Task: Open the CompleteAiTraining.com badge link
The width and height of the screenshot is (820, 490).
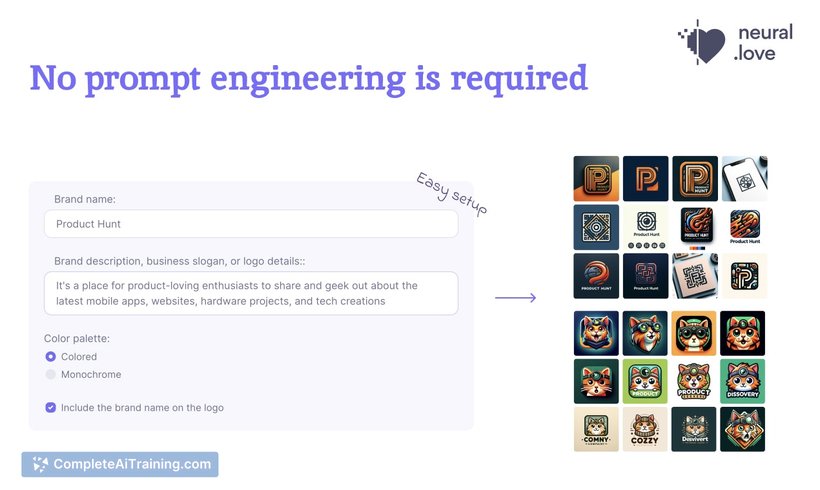Action: pyautogui.click(x=120, y=464)
